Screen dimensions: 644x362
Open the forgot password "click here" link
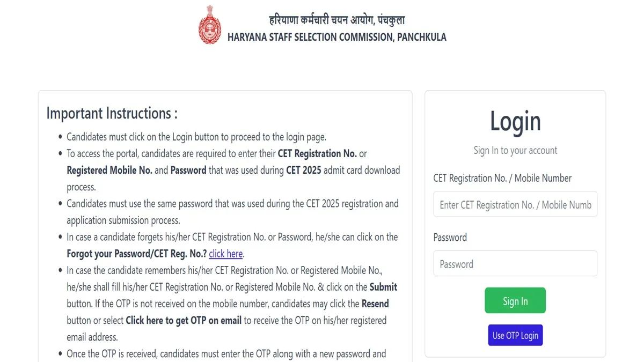click(225, 254)
